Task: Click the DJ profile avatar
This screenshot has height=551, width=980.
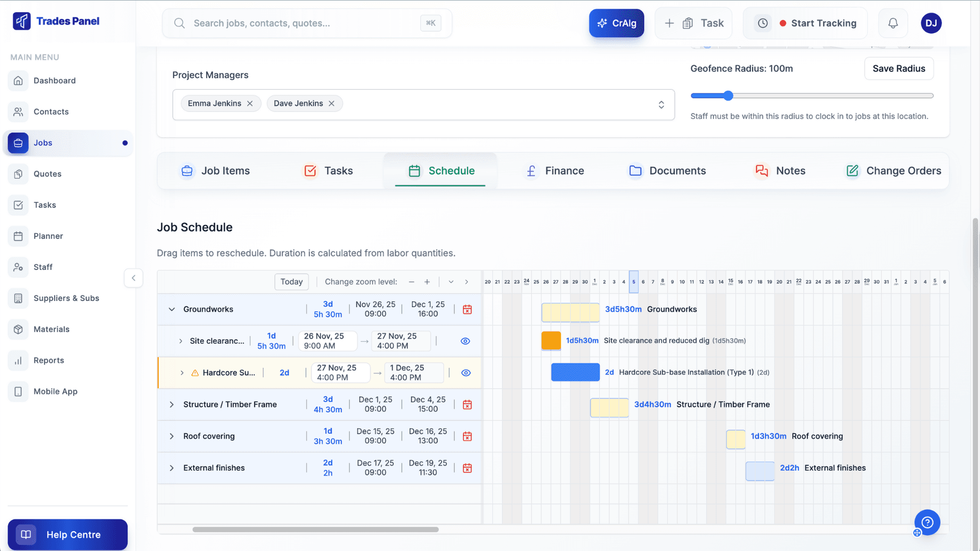Action: 931,23
